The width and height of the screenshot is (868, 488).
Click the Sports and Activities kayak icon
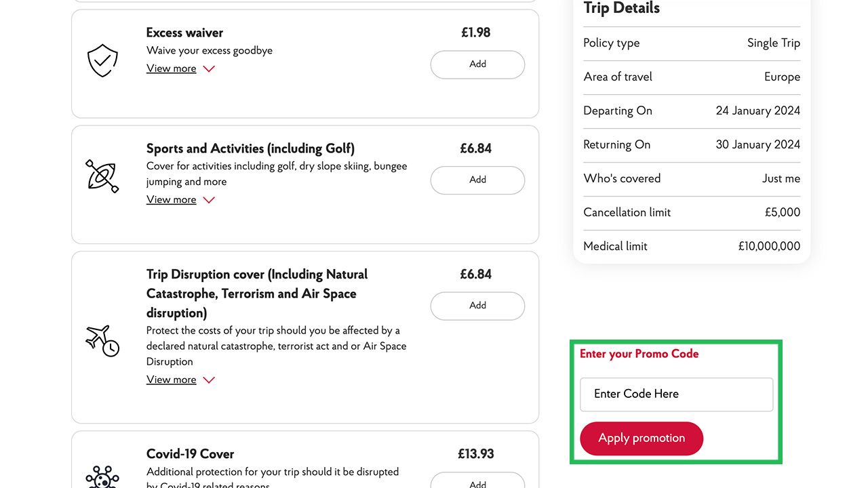102,176
